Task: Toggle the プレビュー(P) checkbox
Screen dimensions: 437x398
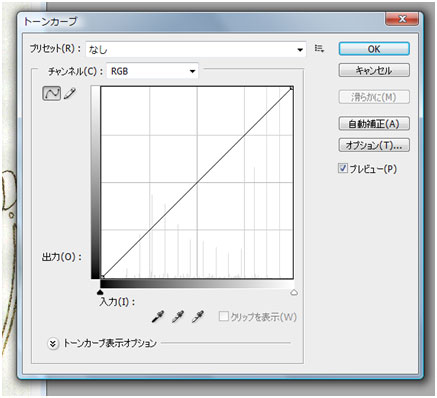Action: 343,168
